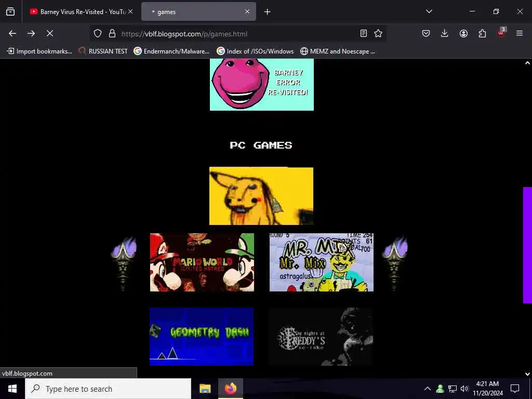Open the tracking protection shield icon
This screenshot has height=399, width=532.
(98, 33)
